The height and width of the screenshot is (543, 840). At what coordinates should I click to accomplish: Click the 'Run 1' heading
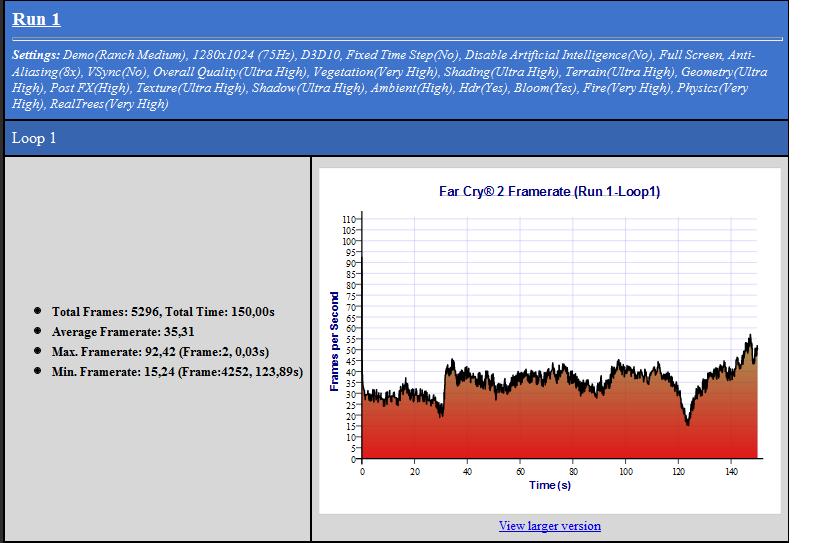pos(36,19)
